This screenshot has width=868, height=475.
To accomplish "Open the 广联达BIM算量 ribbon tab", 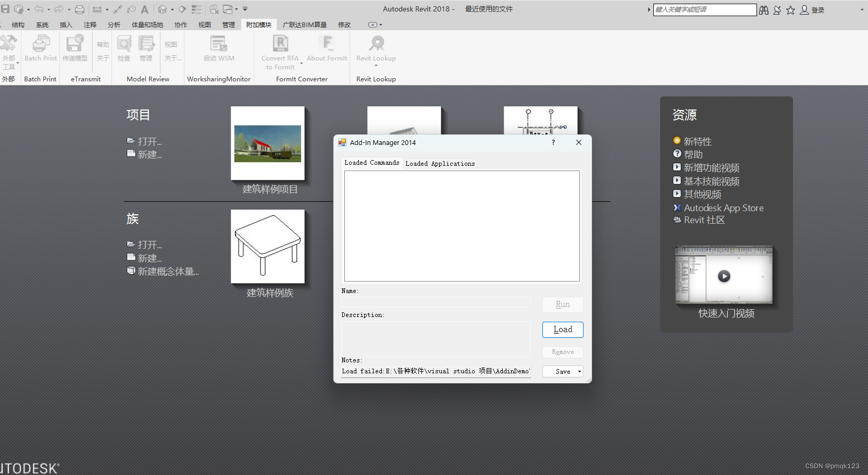I will coord(305,25).
